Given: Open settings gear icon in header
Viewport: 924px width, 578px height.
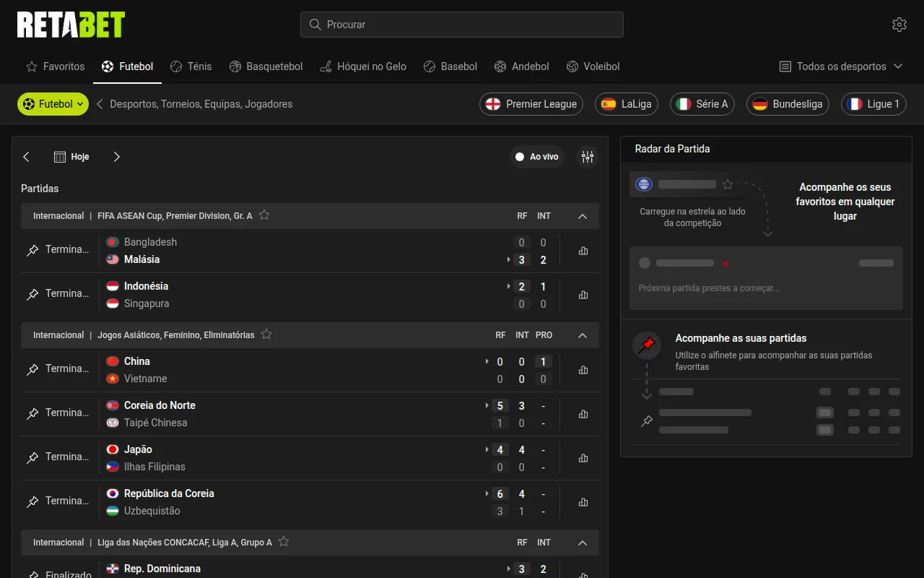Looking at the screenshot, I should (899, 25).
